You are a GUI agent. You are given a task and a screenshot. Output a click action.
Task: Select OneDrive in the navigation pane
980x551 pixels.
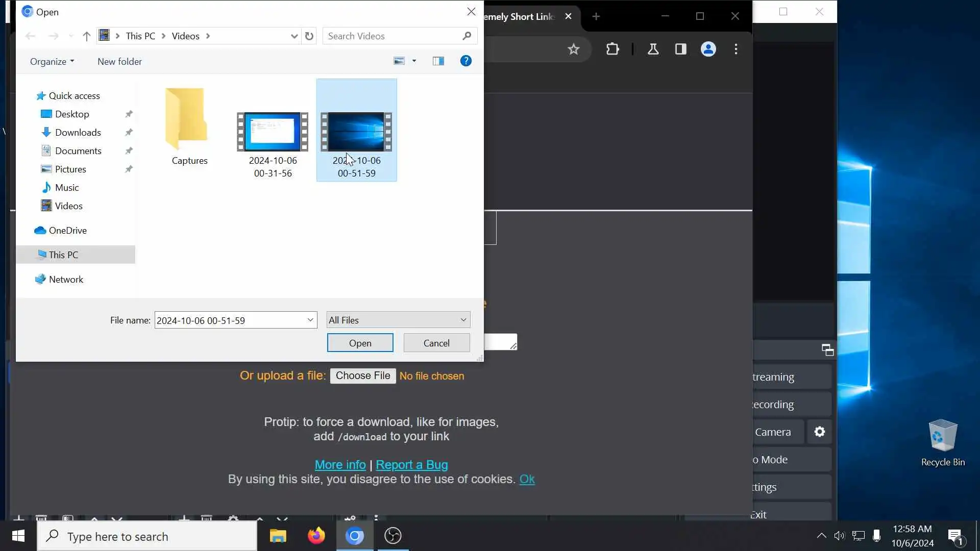tap(67, 231)
